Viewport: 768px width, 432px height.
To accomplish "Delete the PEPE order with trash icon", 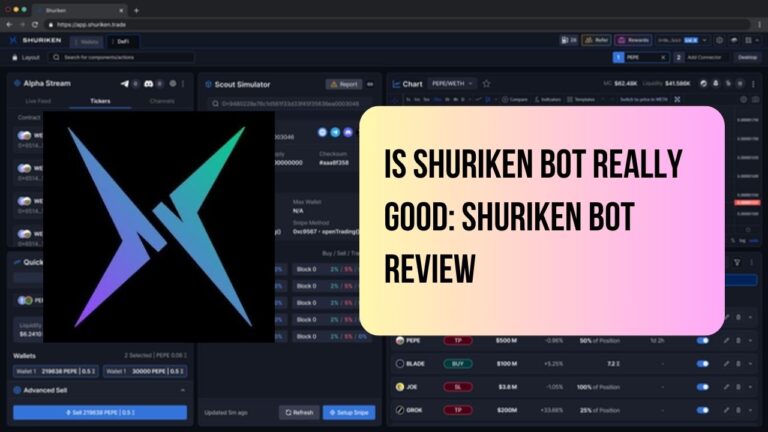I will pyautogui.click(x=739, y=340).
